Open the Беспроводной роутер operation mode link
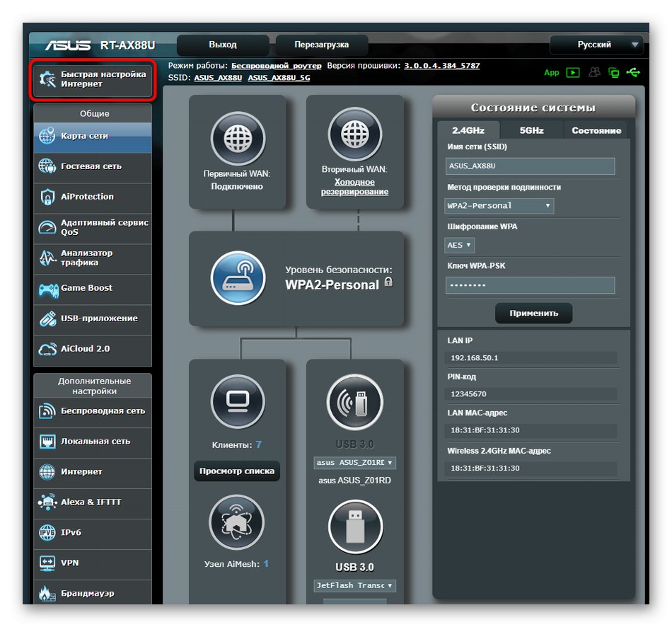This screenshot has height=627, width=672. (277, 66)
